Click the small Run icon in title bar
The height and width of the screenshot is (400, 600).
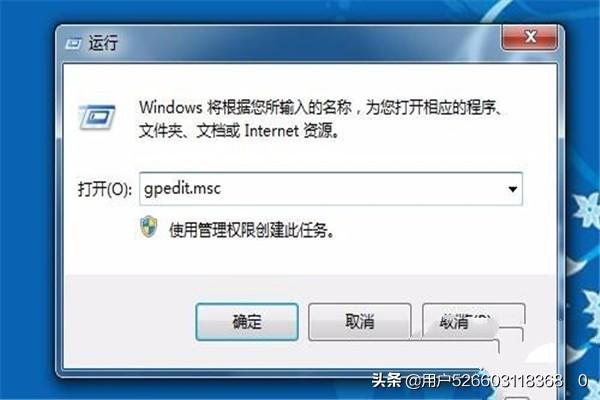73,43
